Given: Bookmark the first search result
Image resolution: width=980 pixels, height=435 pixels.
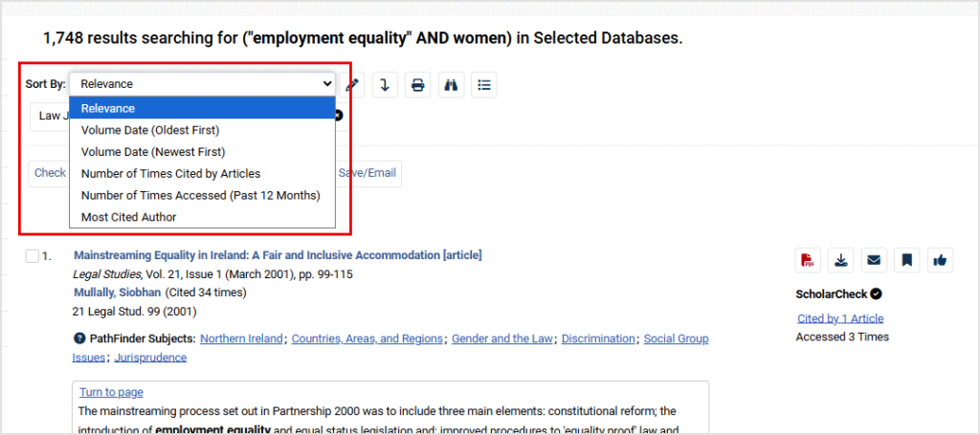Looking at the screenshot, I should point(906,260).
